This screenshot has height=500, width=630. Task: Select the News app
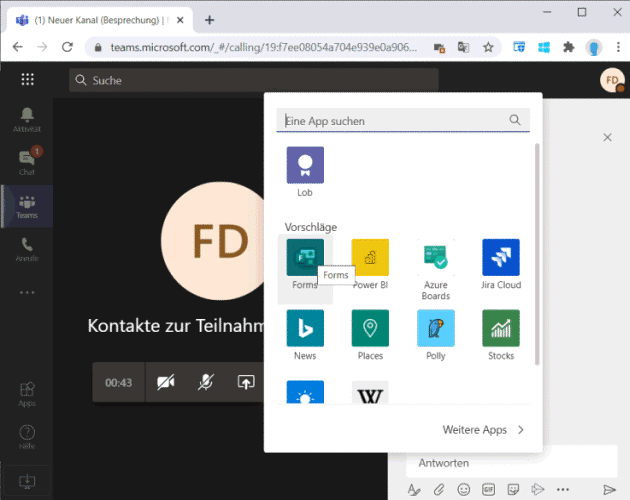tap(305, 328)
